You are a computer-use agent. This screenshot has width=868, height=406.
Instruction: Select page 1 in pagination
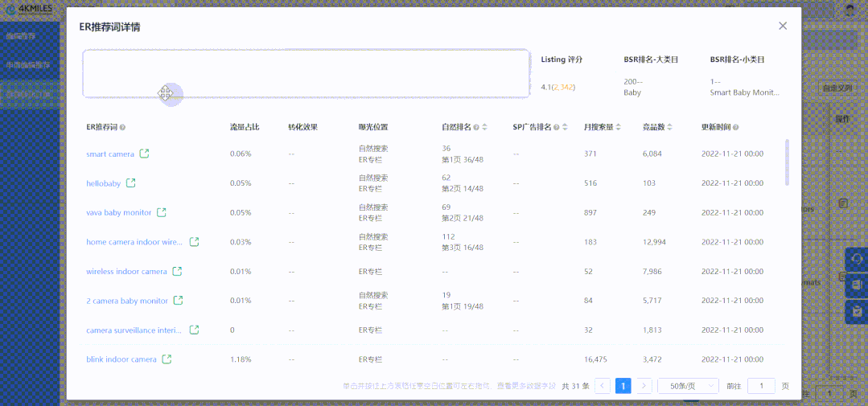pos(623,386)
